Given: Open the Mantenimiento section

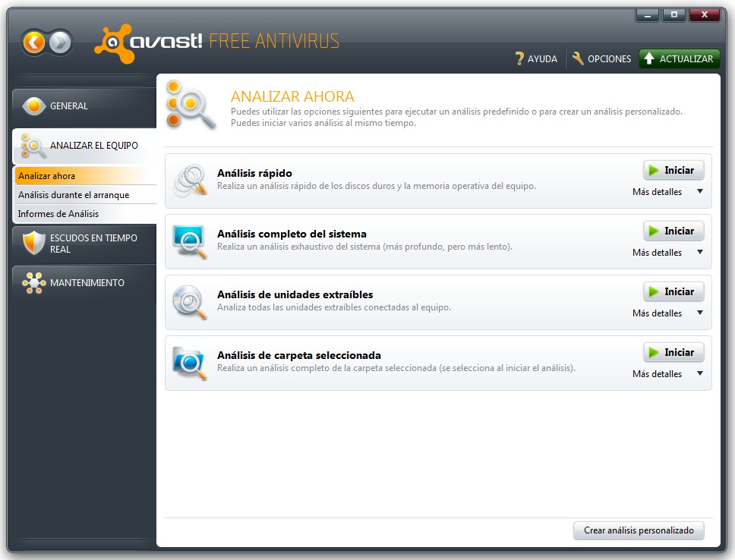Looking at the screenshot, I should coord(84,283).
